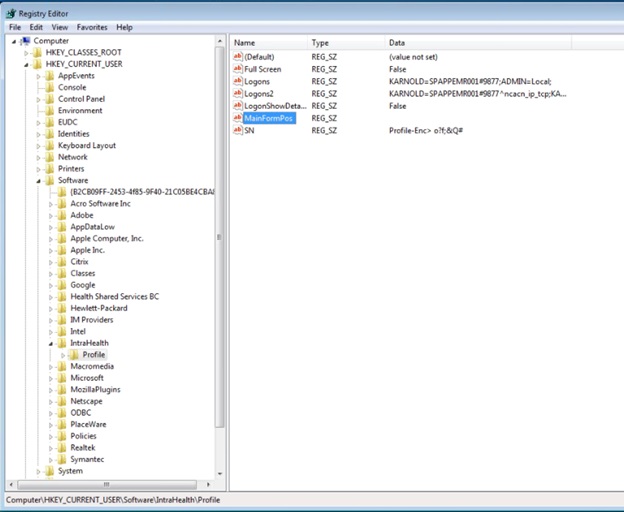624x512 pixels.
Task: Open the File menu
Action: [15, 28]
